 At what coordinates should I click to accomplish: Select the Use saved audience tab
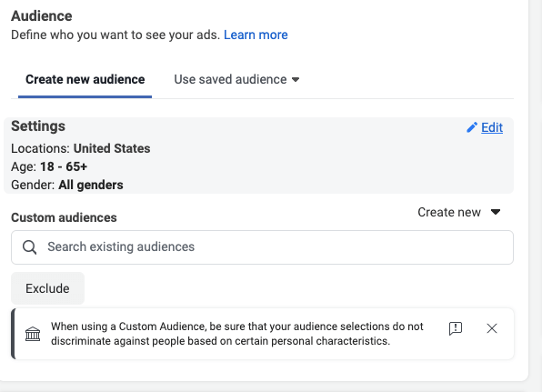[x=236, y=80]
